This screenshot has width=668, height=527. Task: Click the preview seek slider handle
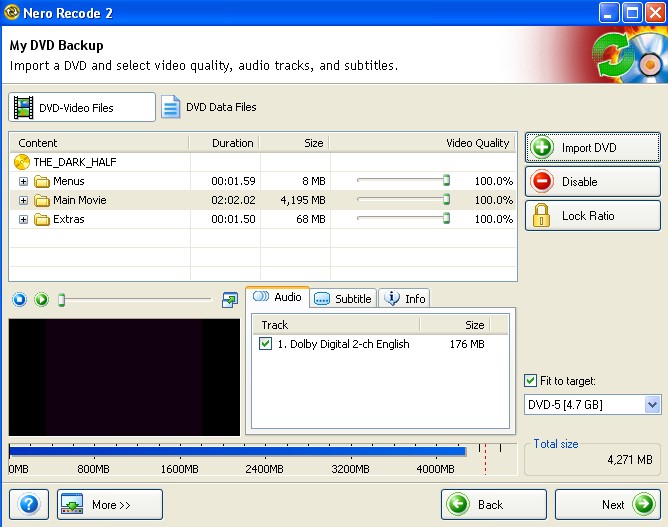pos(62,300)
